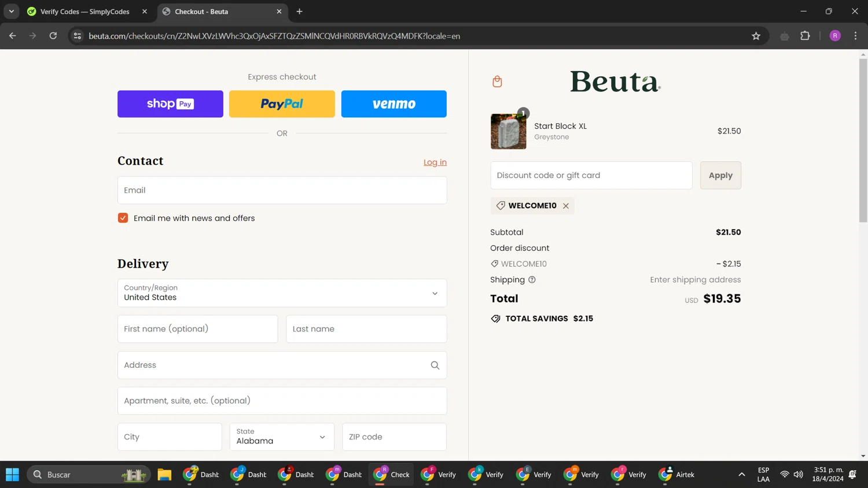Viewport: 868px width, 488px height.
Task: Select the Checkout - Beuta tab
Action: (222, 12)
